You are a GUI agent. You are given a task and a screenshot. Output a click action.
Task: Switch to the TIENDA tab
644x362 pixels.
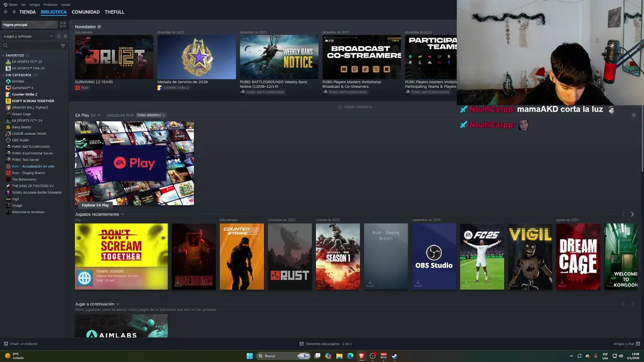pos(27,12)
